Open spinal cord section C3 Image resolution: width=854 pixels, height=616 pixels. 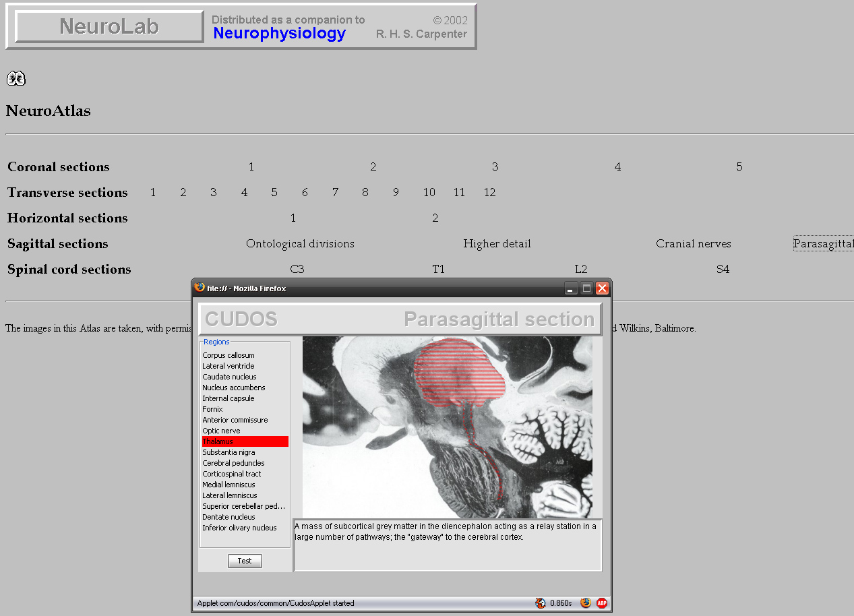297,270
